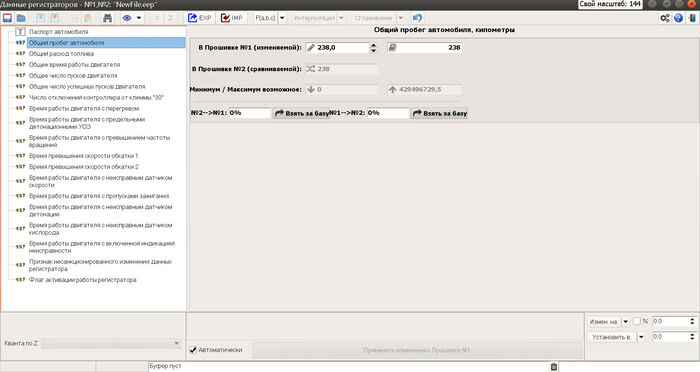Screen dimensions: 700x372
Task: Select 'Время работы двигателя с предельными детонационными УОЗ'
Action: pyautogui.click(x=87, y=123)
